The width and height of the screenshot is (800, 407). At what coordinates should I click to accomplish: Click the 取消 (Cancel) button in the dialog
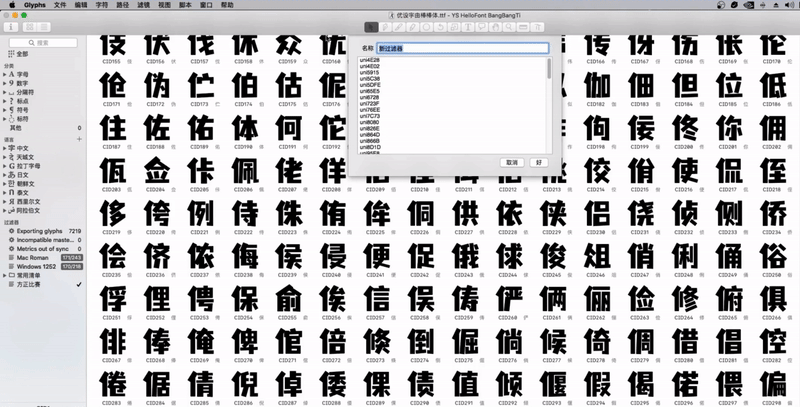coord(511,161)
